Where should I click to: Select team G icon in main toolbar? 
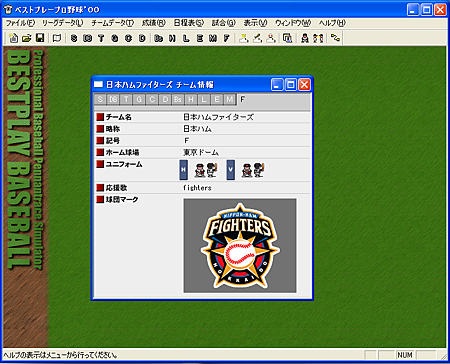tap(115, 38)
